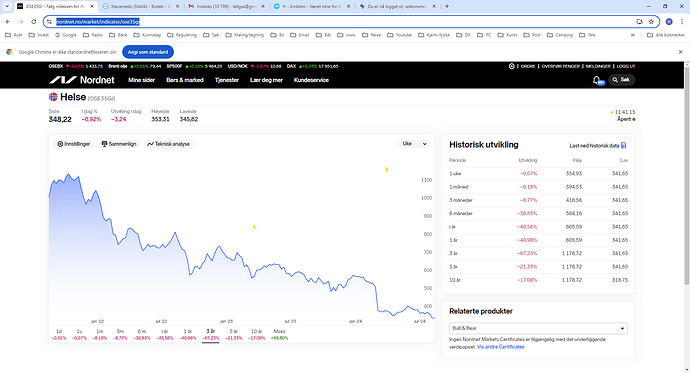
Task: Open the Teknisk analyse tool
Action: (x=169, y=144)
